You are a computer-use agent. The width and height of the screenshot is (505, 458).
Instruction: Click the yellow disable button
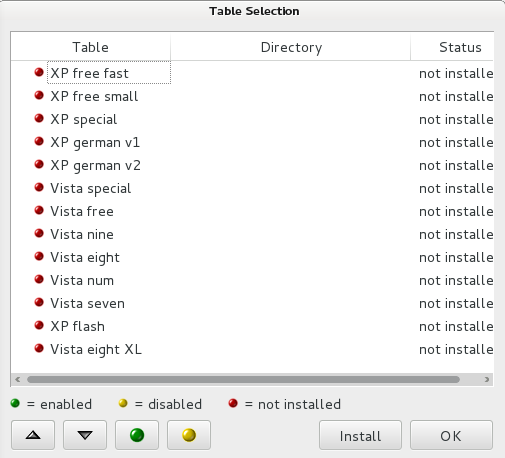189,435
